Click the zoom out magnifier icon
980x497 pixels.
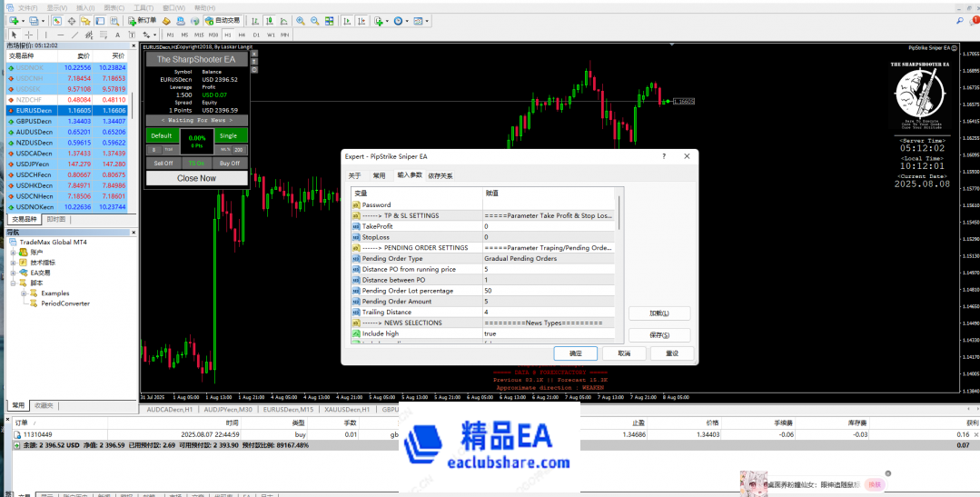(x=315, y=21)
